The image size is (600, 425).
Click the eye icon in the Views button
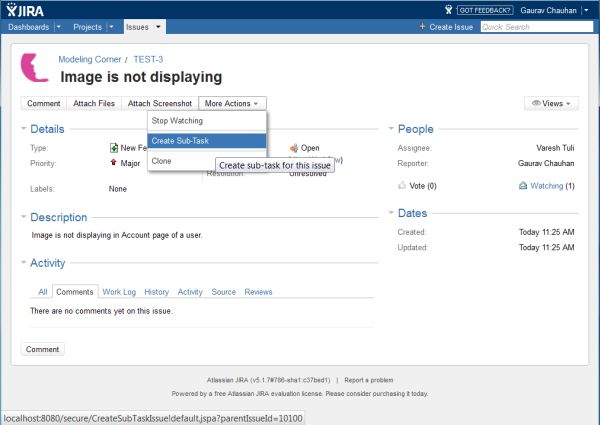[536, 103]
